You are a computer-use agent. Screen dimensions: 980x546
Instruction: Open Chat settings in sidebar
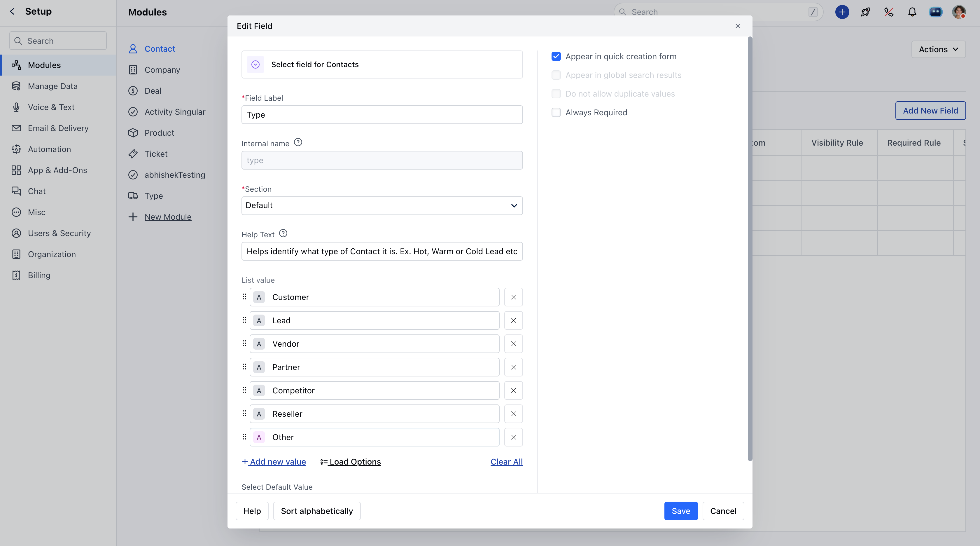tap(58, 191)
